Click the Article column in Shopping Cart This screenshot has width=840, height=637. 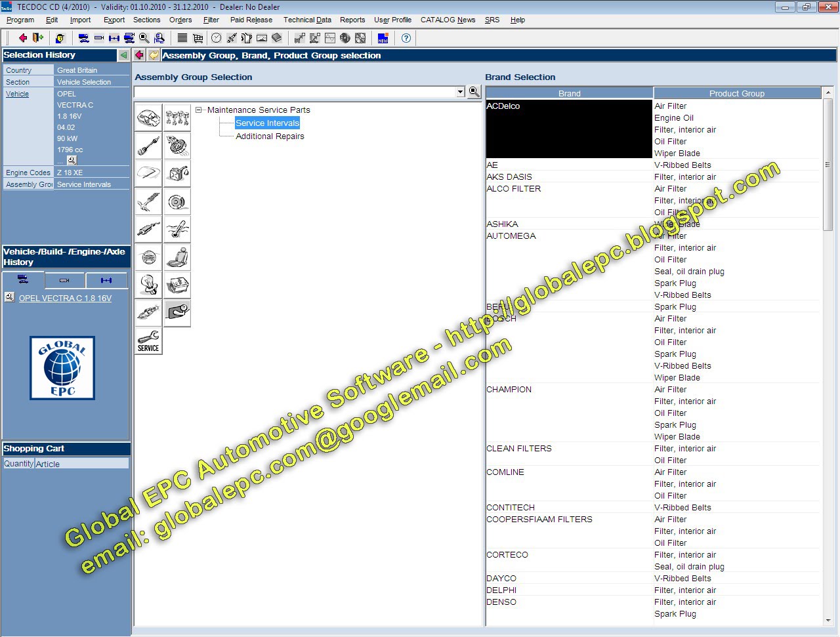point(81,464)
